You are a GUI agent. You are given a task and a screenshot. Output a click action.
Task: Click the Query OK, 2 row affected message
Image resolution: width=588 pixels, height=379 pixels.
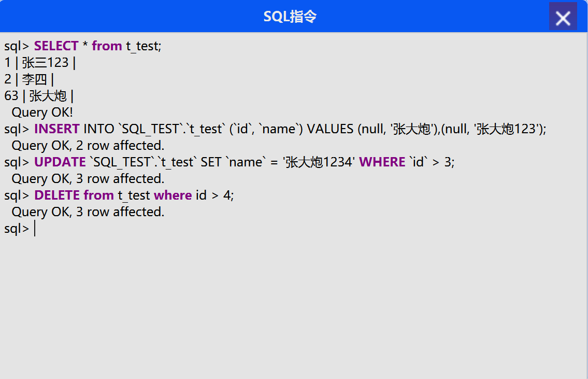click(x=88, y=146)
